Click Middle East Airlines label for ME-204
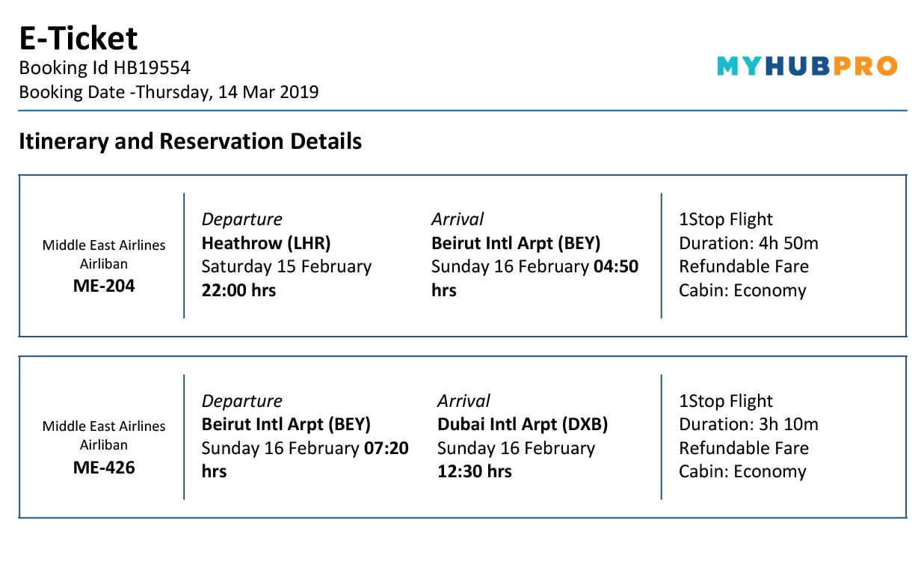924x582 pixels. 104,245
